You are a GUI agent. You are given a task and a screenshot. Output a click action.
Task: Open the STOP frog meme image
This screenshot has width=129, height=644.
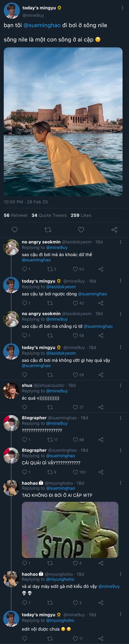(x=70, y=530)
